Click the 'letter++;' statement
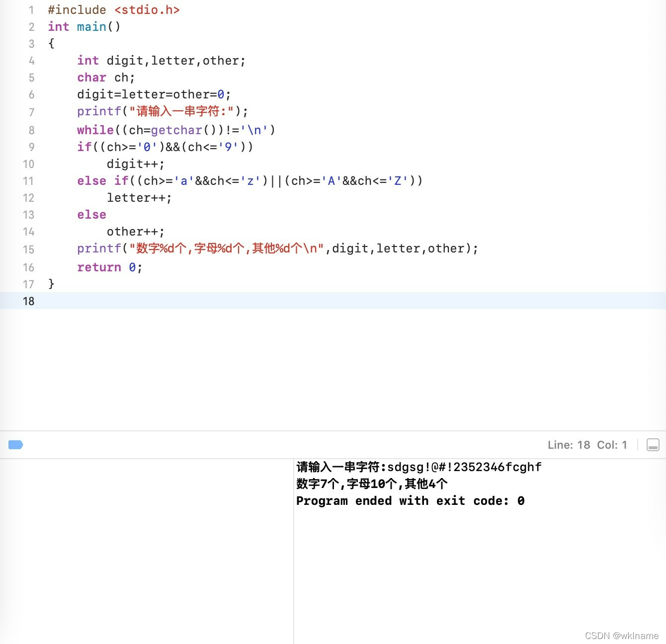Image resolution: width=666 pixels, height=644 pixels. pyautogui.click(x=139, y=198)
